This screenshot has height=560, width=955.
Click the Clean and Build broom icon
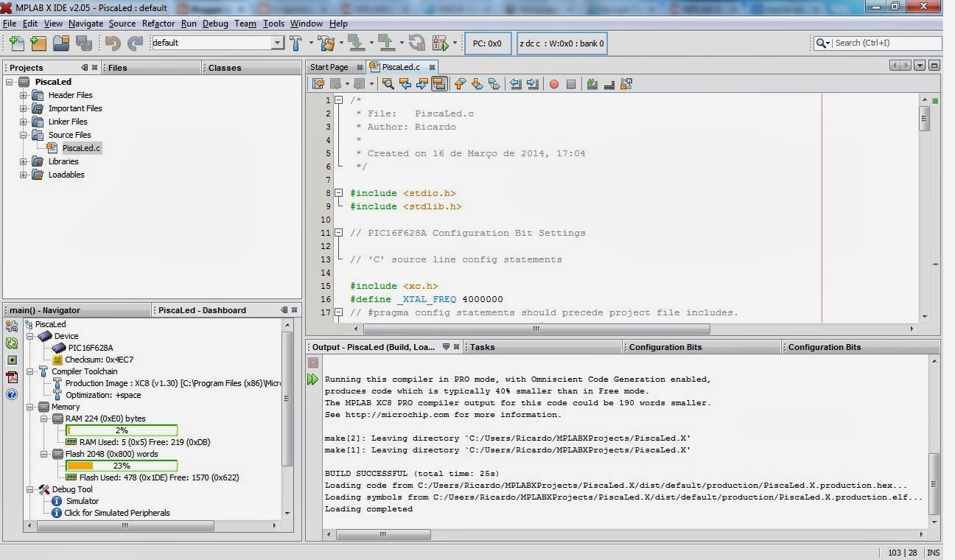327,43
